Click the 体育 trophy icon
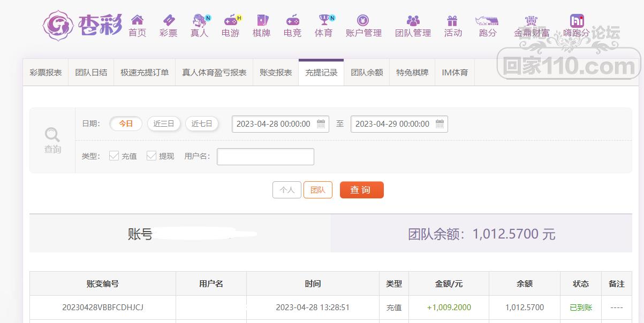The image size is (644, 323). tap(324, 20)
